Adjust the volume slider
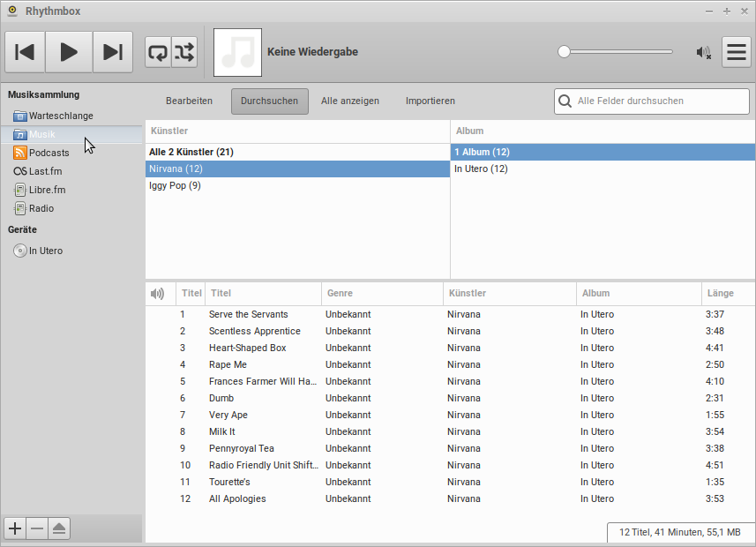Viewport: 756px width, 547px height. tap(615, 52)
